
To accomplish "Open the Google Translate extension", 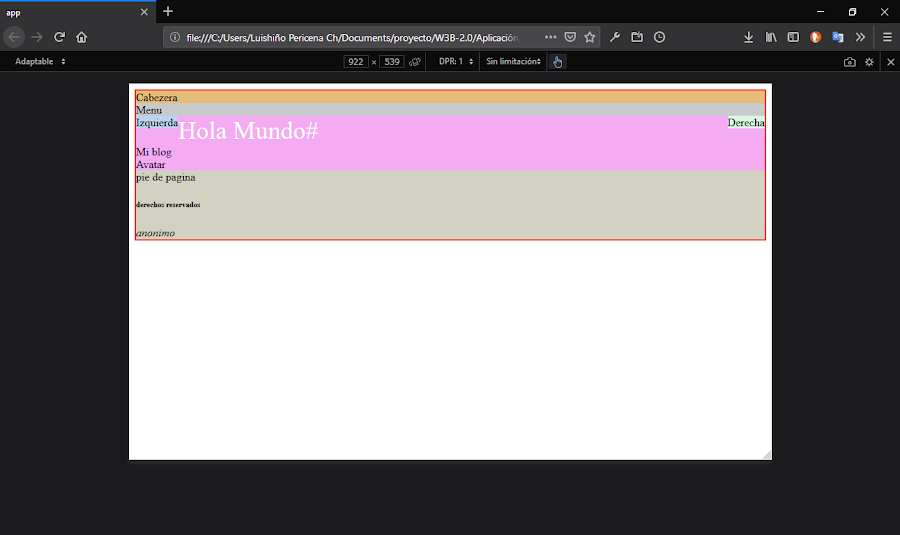I will tap(838, 37).
